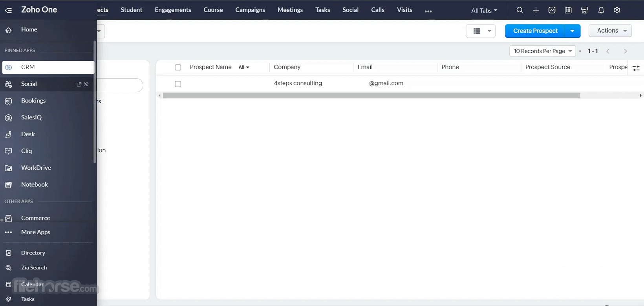Click the horizontal scrollbar right arrow
Screen dimensions: 644x306
point(640,95)
